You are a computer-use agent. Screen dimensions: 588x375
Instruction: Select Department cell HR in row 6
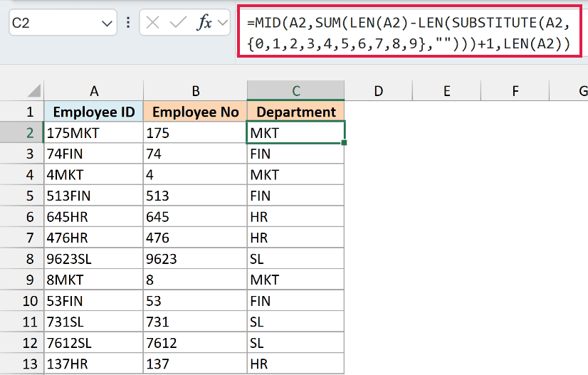pos(296,217)
